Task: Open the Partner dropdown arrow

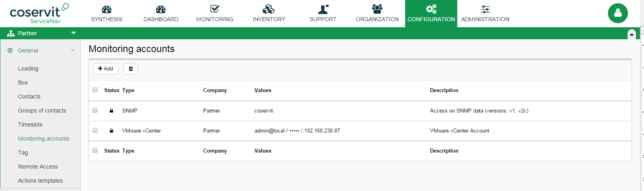Action: (73, 33)
